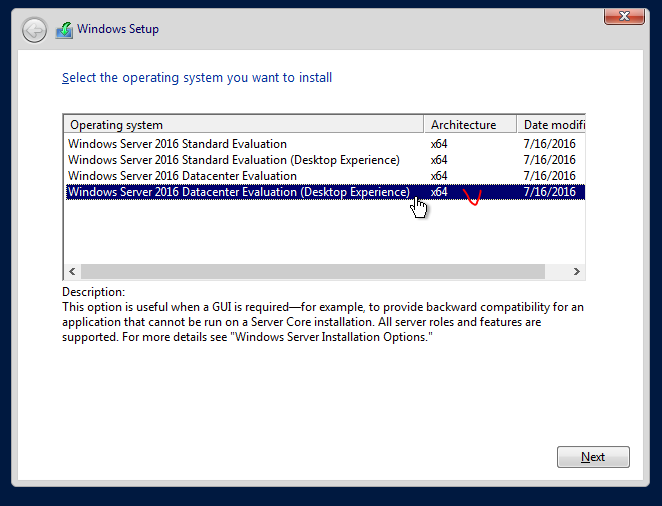Close the Windows Setup dialog
Screen dimensions: 662x506
point(624,16)
